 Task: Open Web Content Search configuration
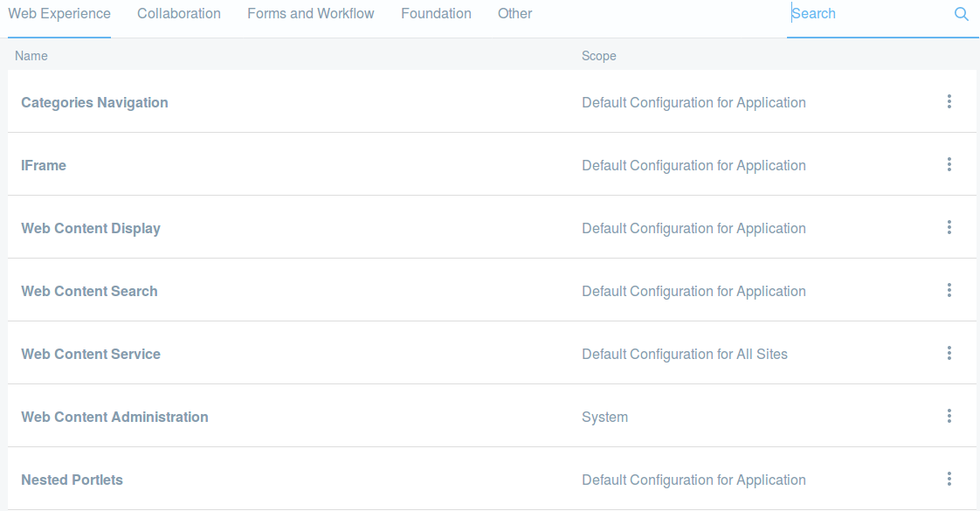(89, 291)
